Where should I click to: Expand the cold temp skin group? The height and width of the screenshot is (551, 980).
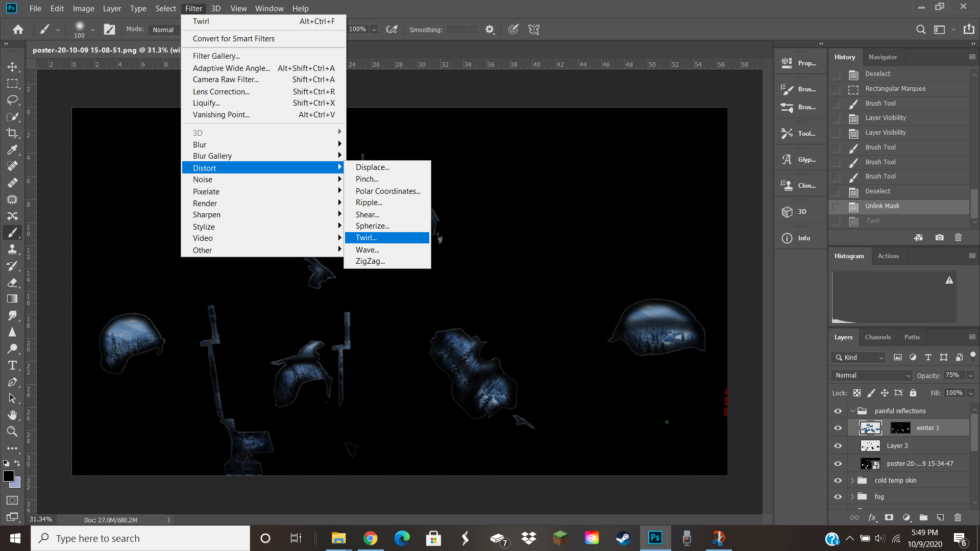[x=852, y=481]
